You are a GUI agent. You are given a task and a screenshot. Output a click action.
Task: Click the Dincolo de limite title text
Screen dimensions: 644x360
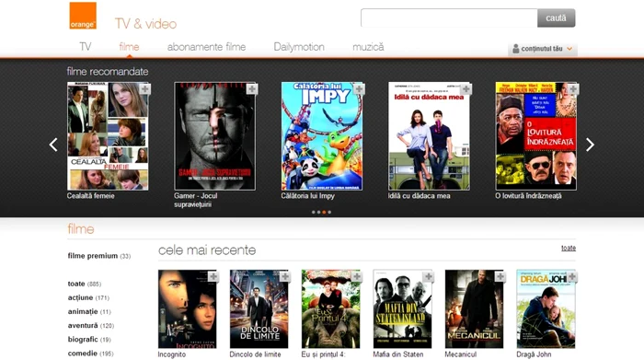click(x=255, y=354)
